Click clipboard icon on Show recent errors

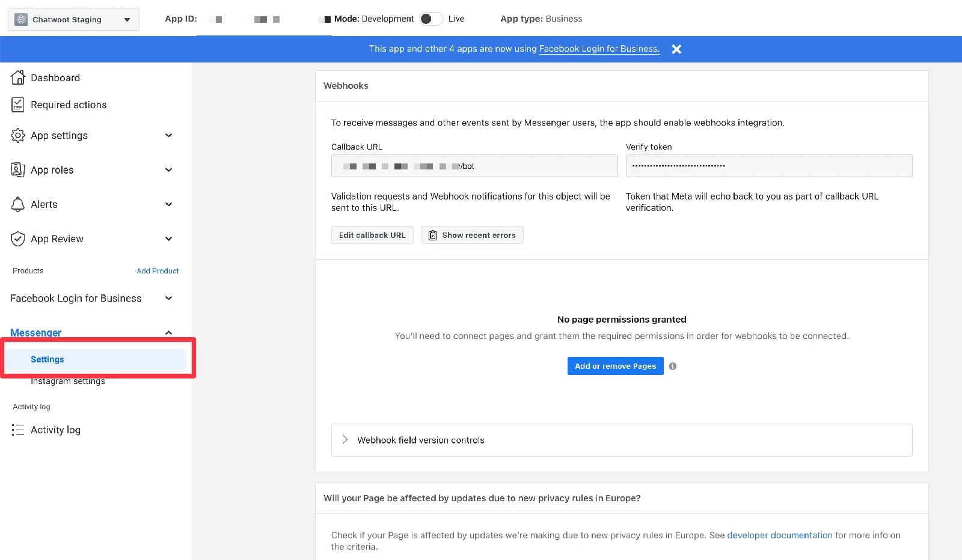click(433, 235)
